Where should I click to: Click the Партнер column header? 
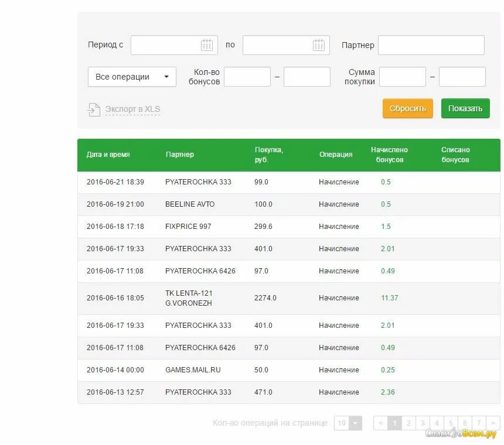pos(180,155)
